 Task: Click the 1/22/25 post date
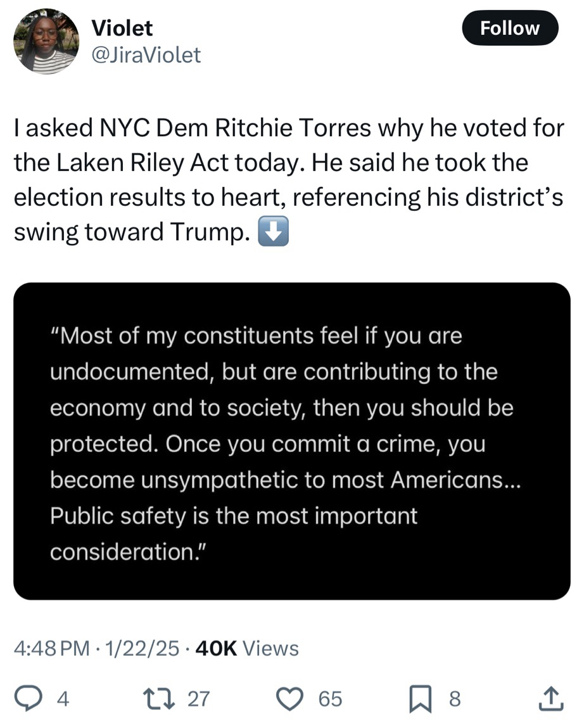[143, 648]
